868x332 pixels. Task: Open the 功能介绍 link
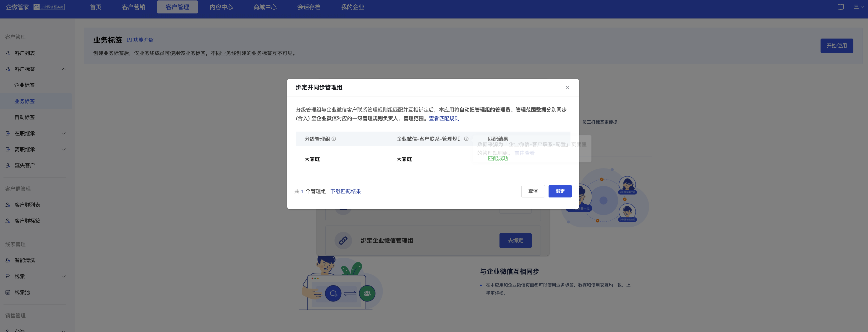point(140,40)
